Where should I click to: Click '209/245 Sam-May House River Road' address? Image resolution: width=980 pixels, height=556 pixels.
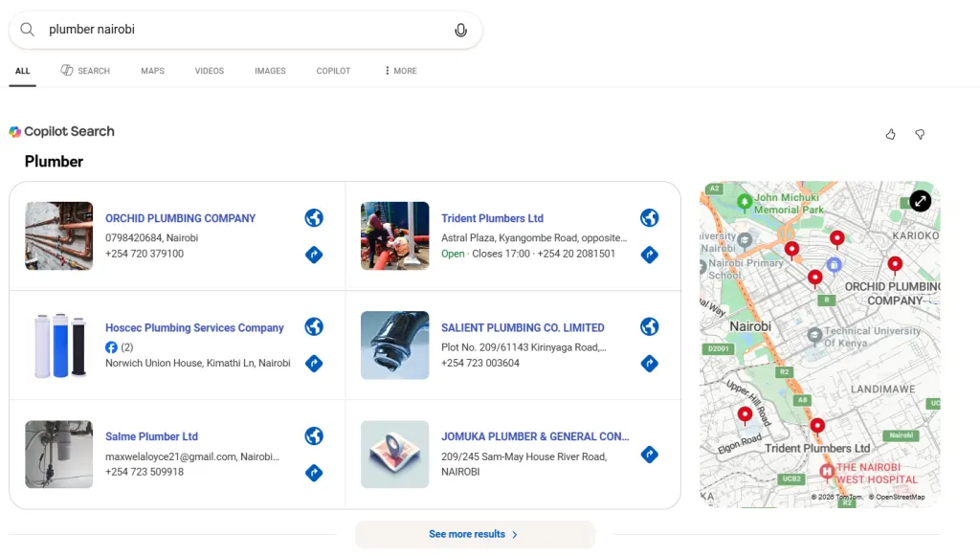tap(523, 456)
